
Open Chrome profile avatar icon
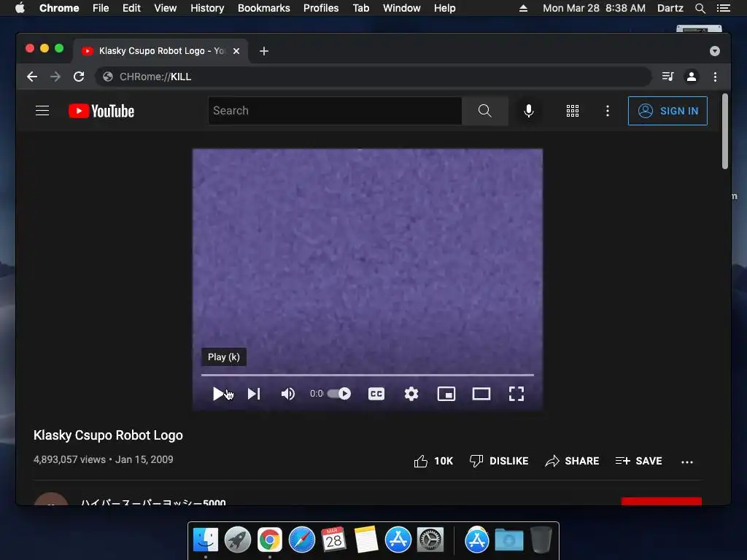(692, 77)
